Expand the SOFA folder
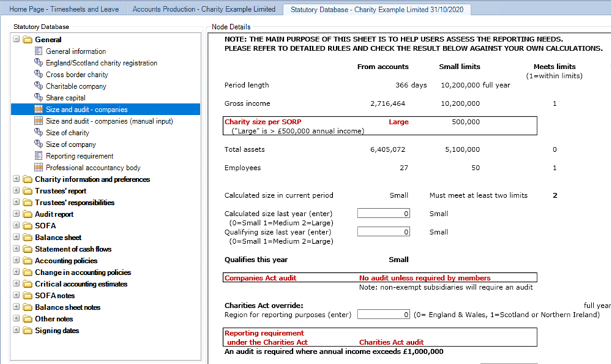Viewport: 611px width, 364px height. [x=16, y=225]
